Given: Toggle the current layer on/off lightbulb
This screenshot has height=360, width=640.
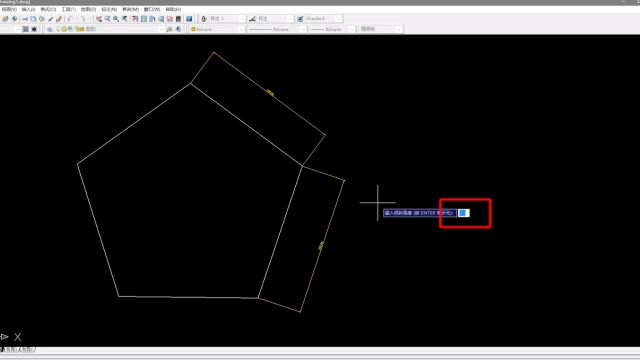Looking at the screenshot, I should coord(58,29).
